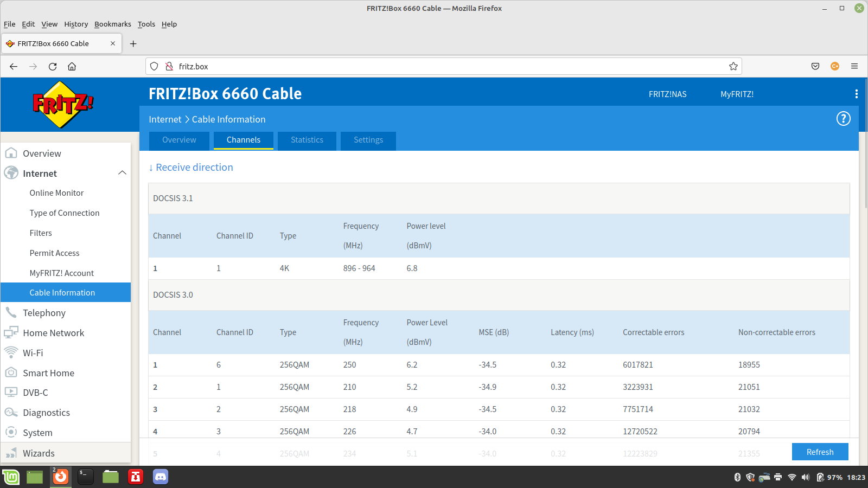This screenshot has width=868, height=488.
Task: Open the Tools menu
Action: 146,24
